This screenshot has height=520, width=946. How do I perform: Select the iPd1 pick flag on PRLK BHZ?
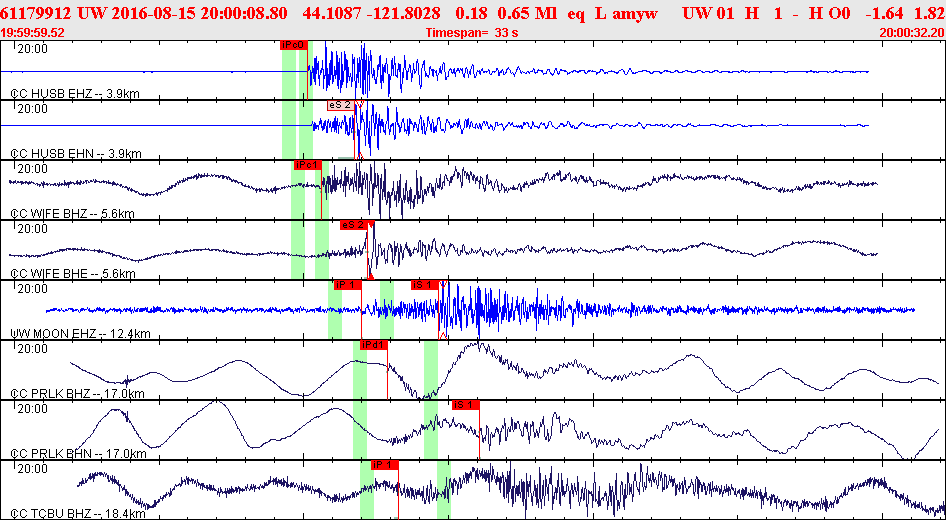[373, 345]
